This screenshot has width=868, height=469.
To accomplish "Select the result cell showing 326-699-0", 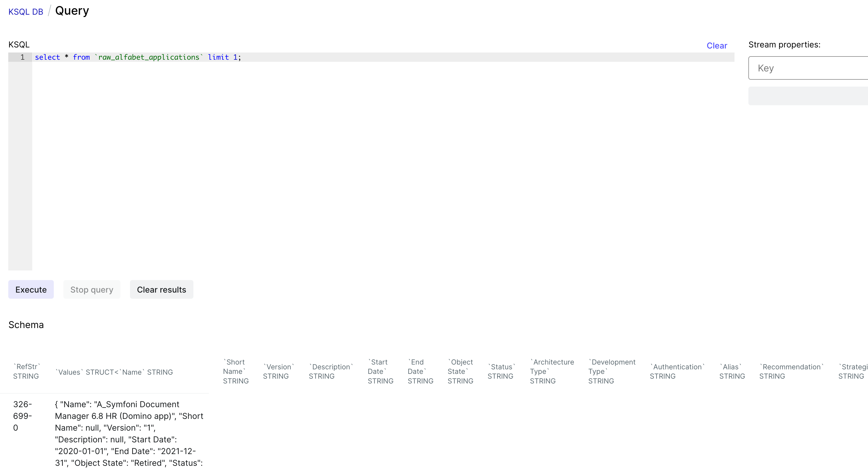I will (22, 416).
